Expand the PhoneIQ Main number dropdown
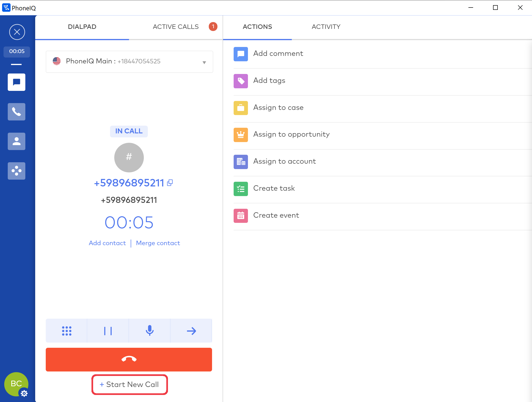 [204, 62]
